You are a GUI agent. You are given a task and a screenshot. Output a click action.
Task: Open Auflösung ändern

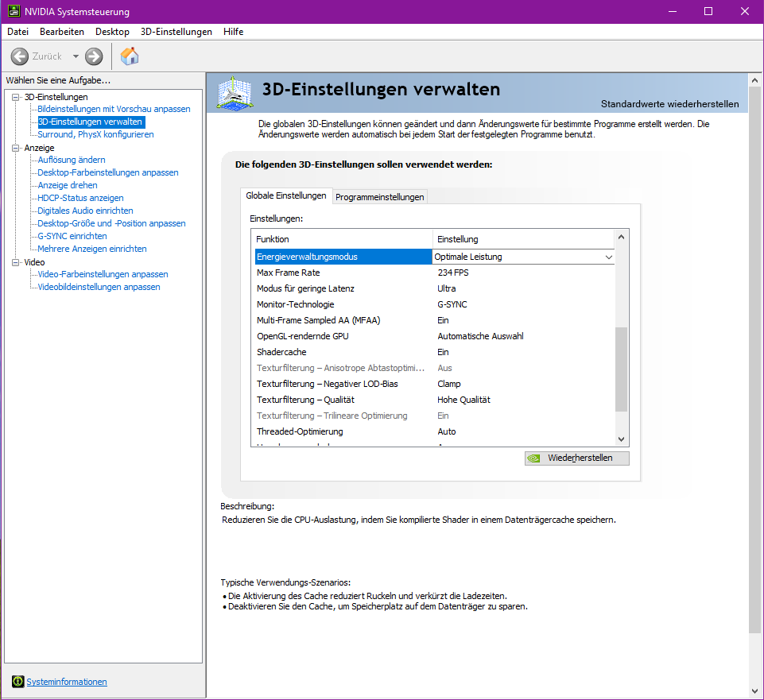coord(71,160)
